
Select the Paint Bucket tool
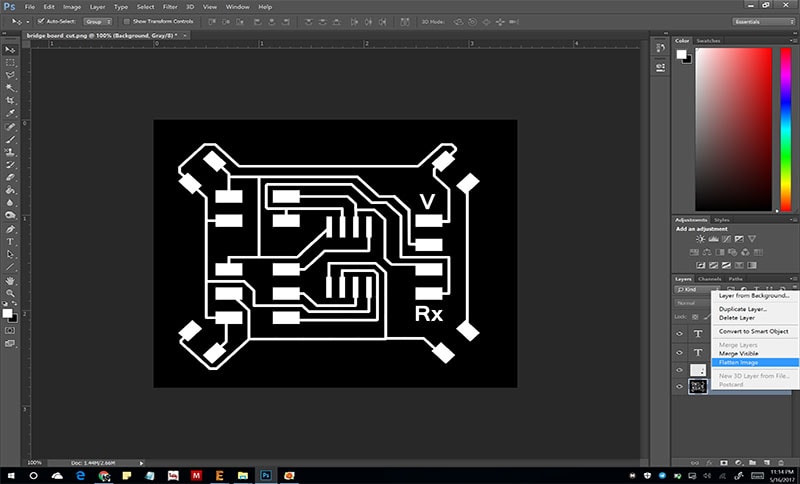pos(10,190)
